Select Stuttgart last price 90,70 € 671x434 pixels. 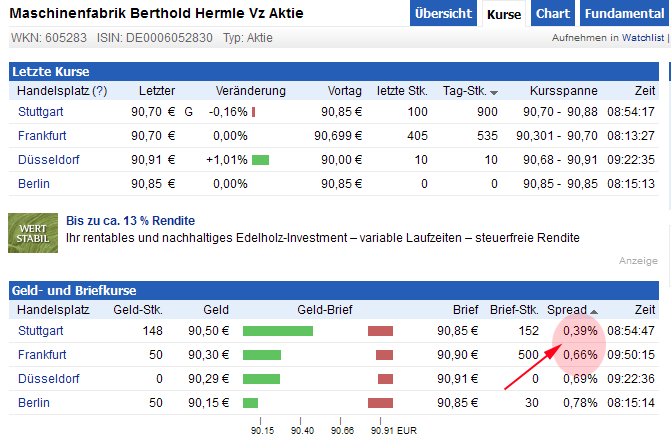(153, 112)
